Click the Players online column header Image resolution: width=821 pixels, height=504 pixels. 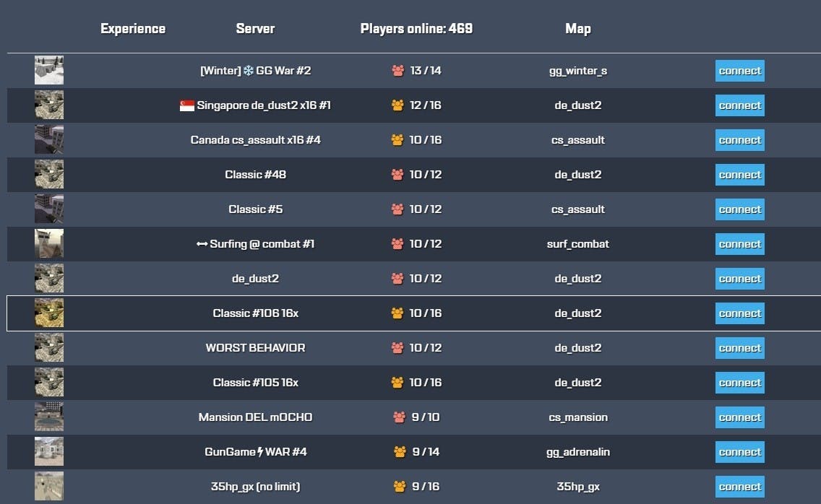pos(416,29)
